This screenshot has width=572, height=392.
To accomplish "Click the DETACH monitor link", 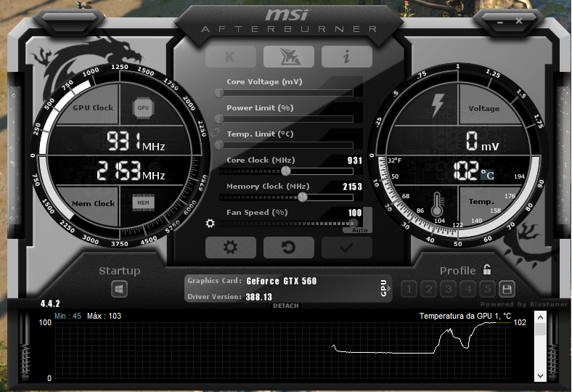I will (285, 306).
